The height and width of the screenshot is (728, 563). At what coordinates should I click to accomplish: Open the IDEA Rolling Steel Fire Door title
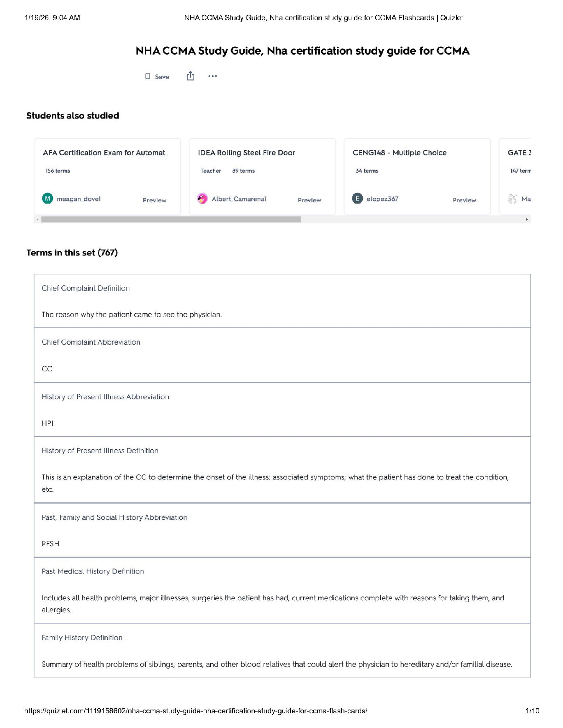(x=247, y=153)
